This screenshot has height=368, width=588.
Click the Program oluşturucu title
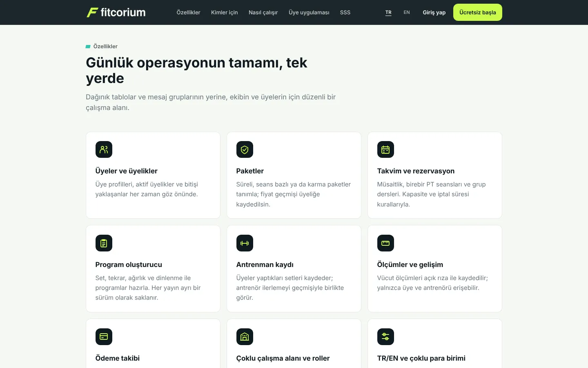129,265
